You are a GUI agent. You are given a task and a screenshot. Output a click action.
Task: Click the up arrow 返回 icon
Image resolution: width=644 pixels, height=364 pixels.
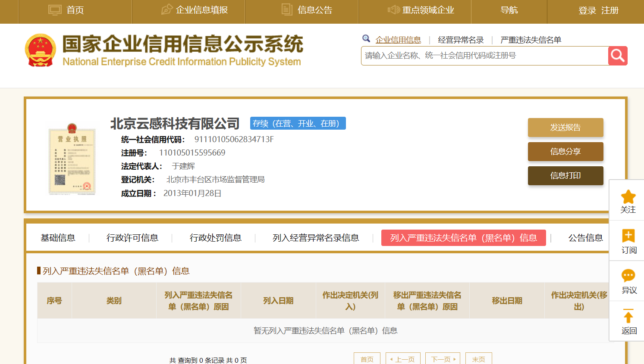pyautogui.click(x=628, y=316)
